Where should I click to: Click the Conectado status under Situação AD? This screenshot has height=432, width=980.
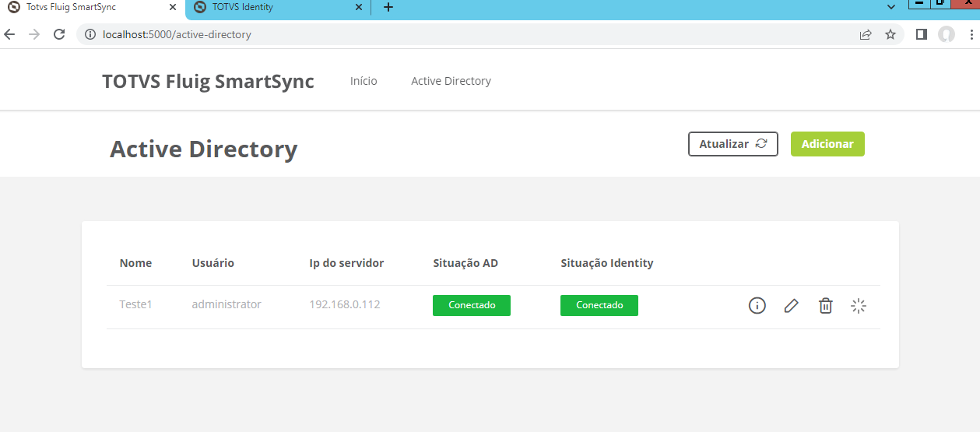[x=472, y=305]
